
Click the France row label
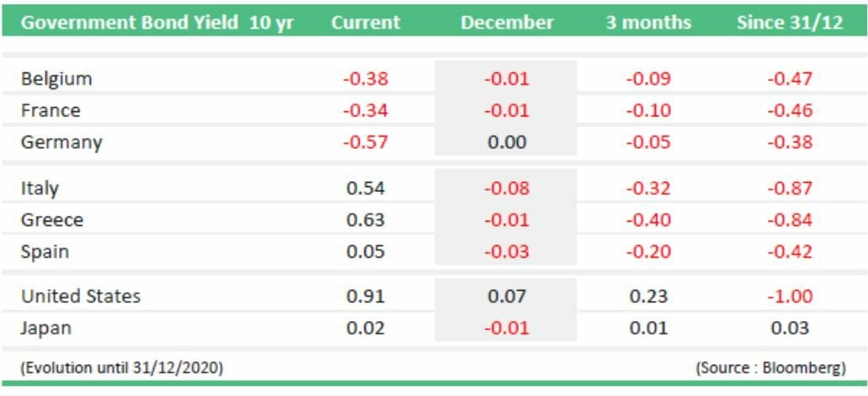point(51,110)
